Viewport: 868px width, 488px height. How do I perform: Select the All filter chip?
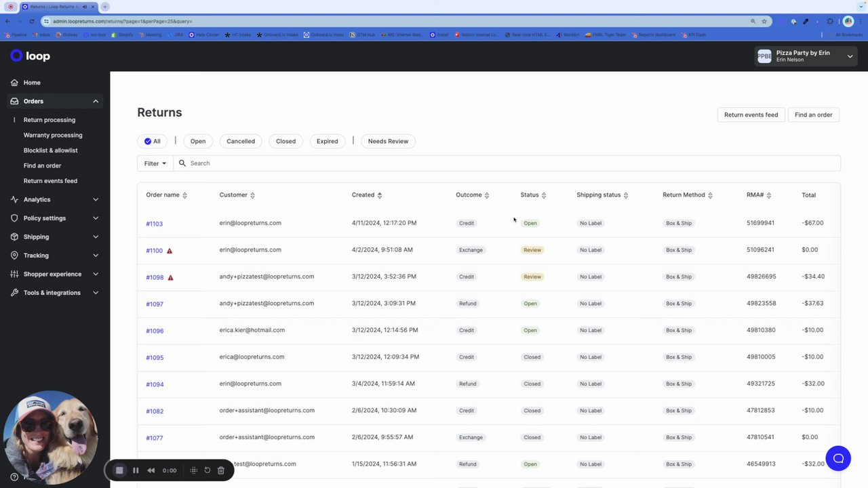[153, 141]
